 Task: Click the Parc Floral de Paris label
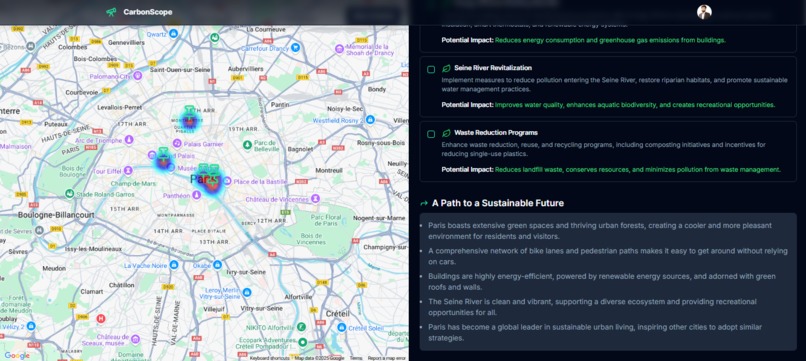326,220
